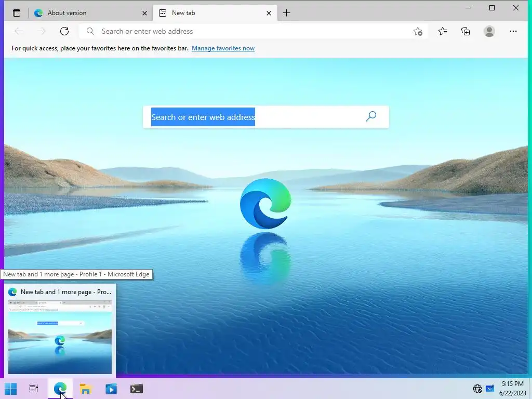The height and width of the screenshot is (399, 532).
Task: Maximize the Edge window
Action: [492, 8]
